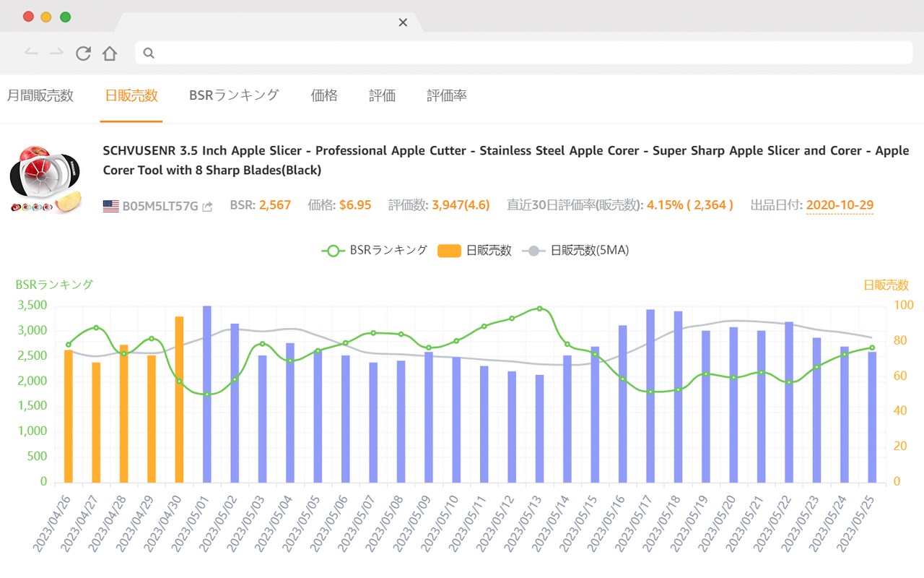
Task: Select the 評価率 tab
Action: point(447,95)
